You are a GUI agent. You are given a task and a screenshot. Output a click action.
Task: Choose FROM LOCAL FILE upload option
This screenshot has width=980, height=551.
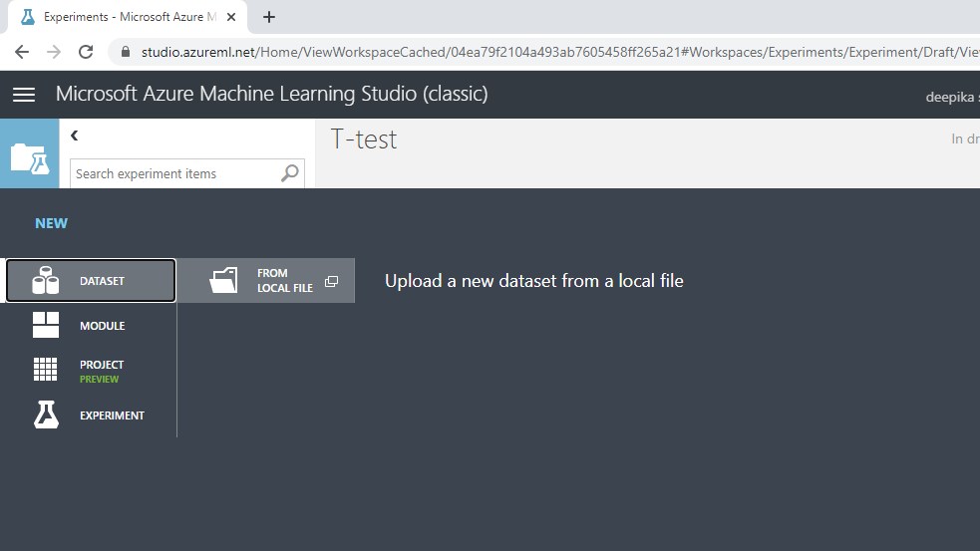pos(266,281)
